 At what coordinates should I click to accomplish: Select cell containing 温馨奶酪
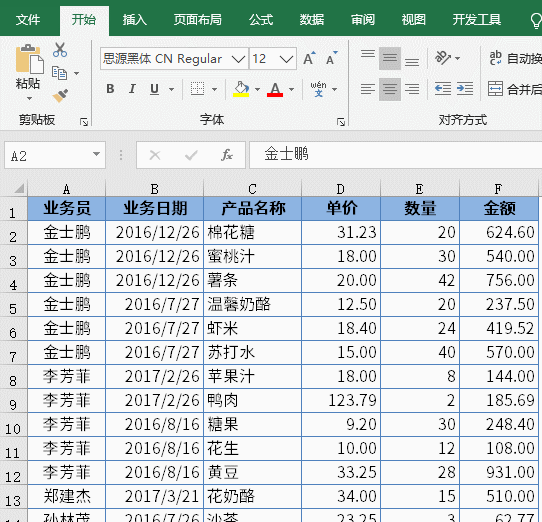pos(252,305)
